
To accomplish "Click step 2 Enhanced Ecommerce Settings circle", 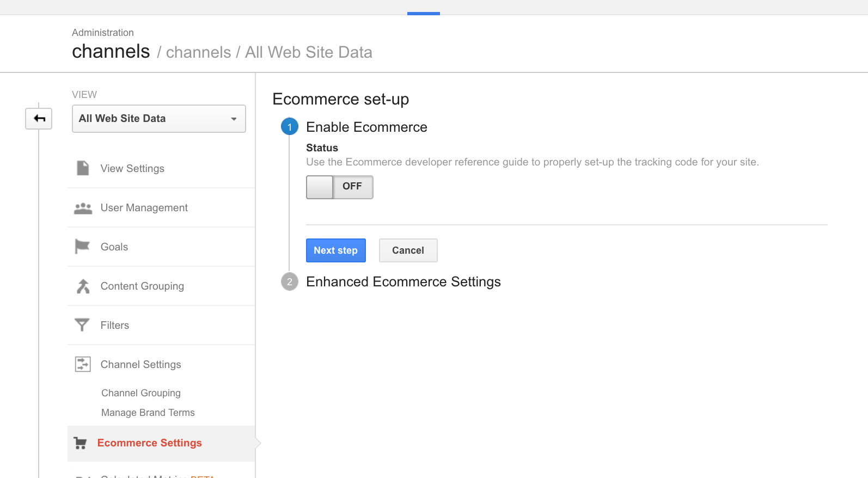I will click(290, 281).
